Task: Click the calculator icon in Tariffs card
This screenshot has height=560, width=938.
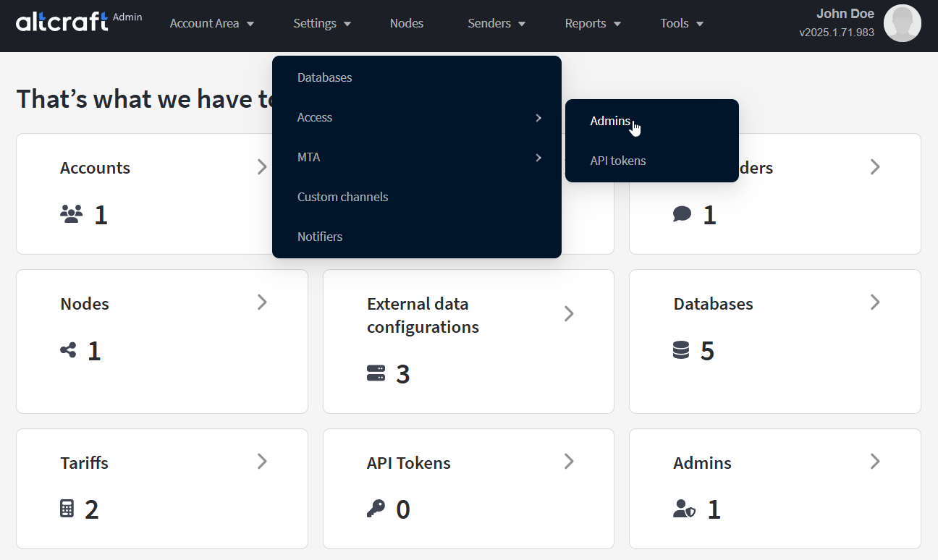Action: (x=67, y=509)
